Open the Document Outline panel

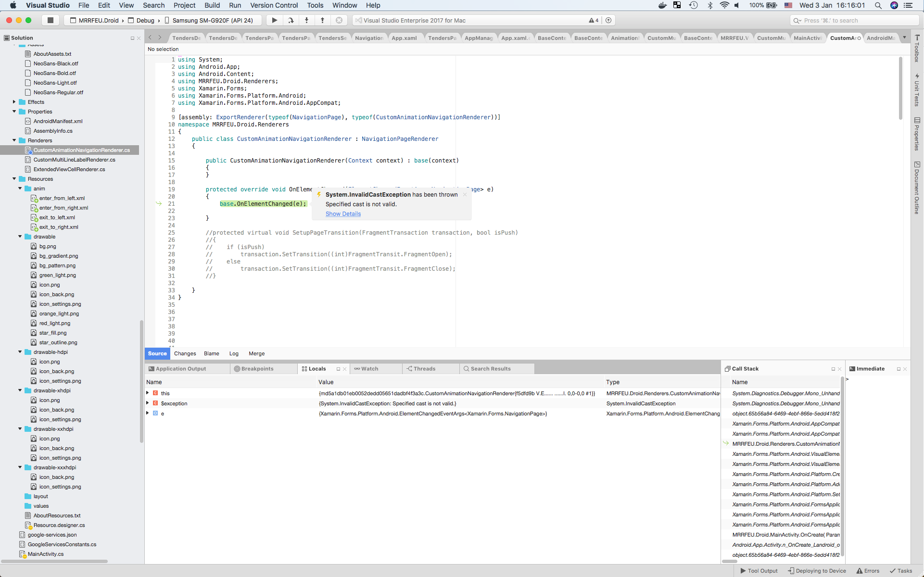pyautogui.click(x=918, y=190)
